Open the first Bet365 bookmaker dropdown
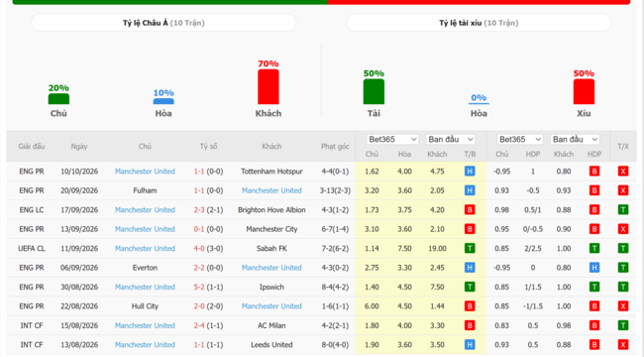 click(392, 140)
